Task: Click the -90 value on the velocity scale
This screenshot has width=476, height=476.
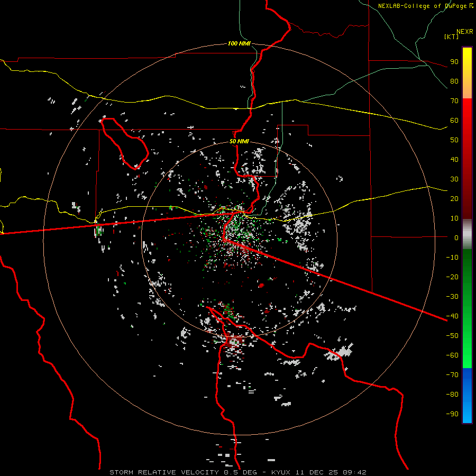Action: 452,414
